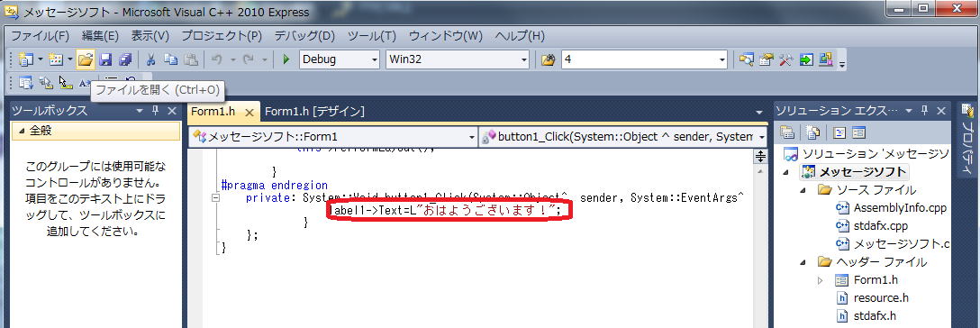Open Solution Explorer via the toolbar magnifier icon

pyautogui.click(x=746, y=59)
